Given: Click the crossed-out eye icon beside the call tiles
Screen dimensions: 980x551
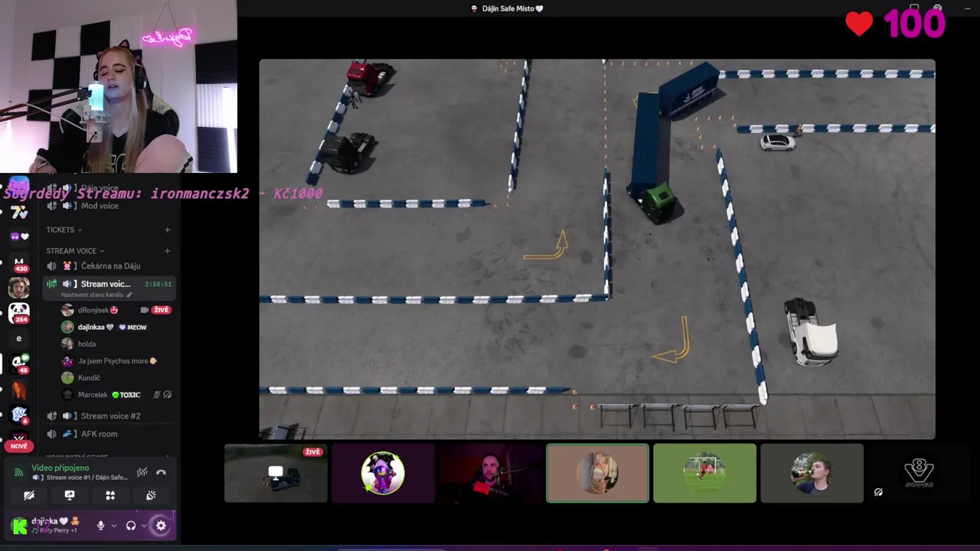Looking at the screenshot, I should click(x=878, y=492).
